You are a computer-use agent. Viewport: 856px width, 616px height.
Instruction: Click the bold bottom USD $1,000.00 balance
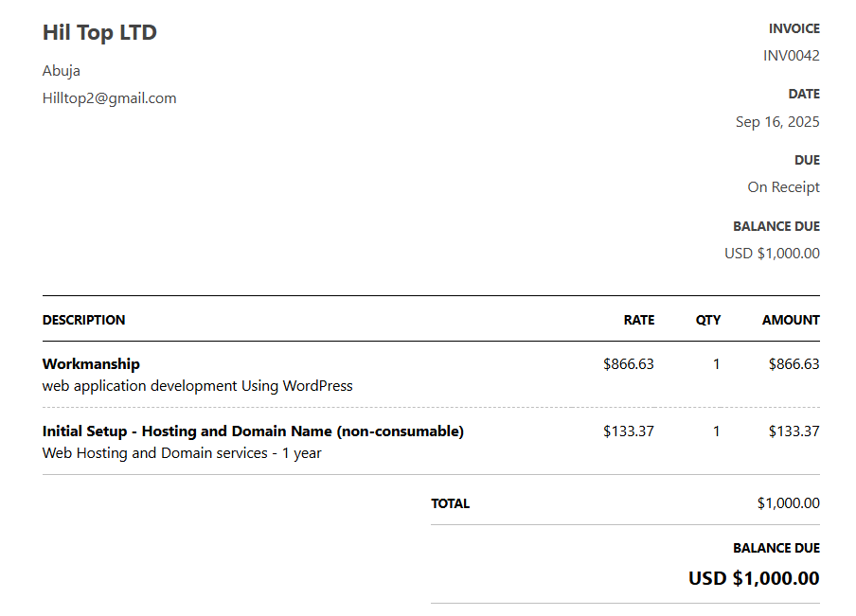point(753,578)
